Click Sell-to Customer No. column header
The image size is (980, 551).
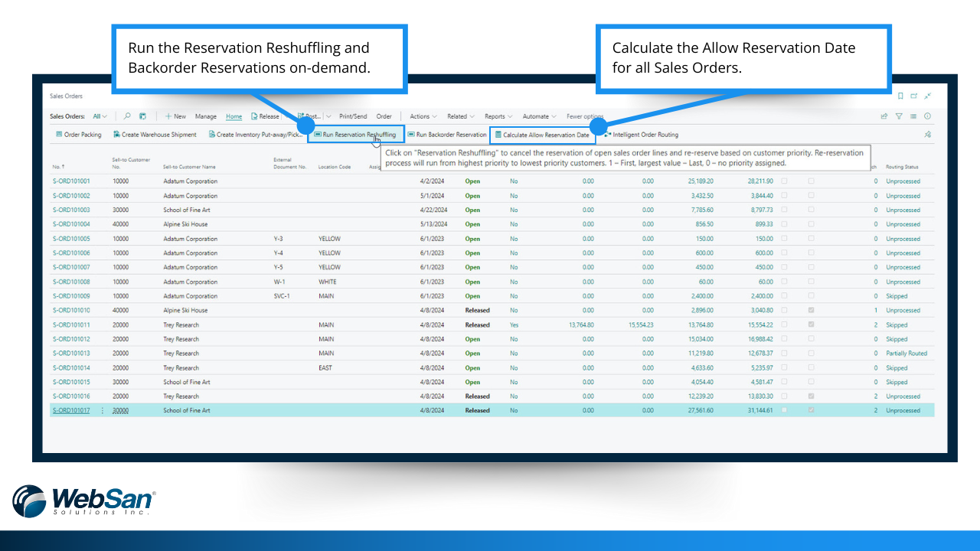[131, 163]
